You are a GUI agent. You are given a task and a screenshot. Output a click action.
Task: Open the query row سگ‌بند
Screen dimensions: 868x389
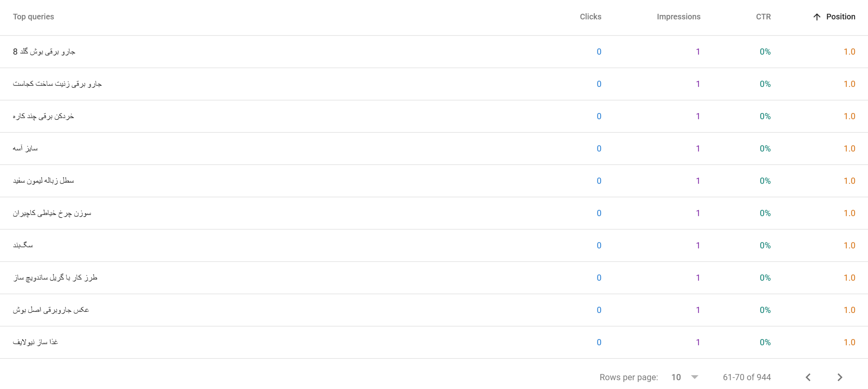pyautogui.click(x=434, y=245)
